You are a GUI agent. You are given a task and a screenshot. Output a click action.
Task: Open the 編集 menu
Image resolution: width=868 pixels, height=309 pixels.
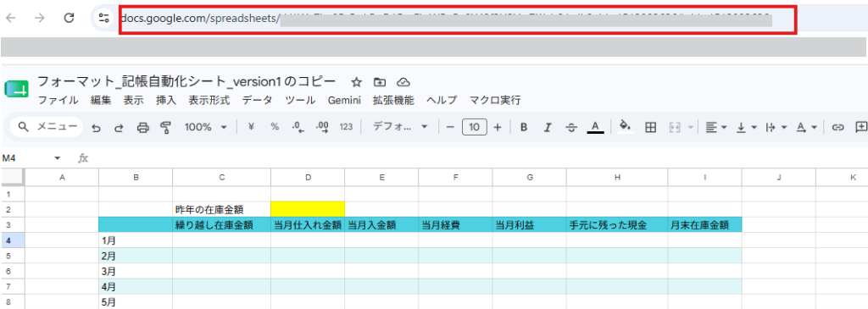(x=101, y=101)
